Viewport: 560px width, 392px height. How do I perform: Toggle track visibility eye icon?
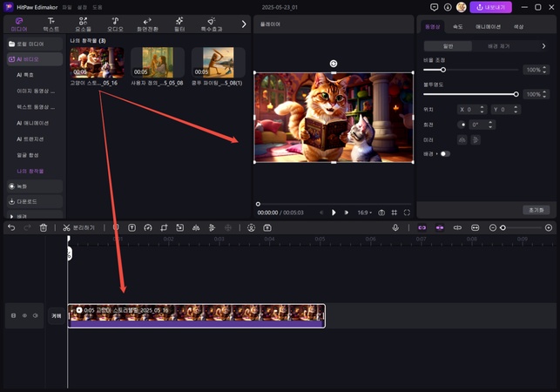coord(24,315)
